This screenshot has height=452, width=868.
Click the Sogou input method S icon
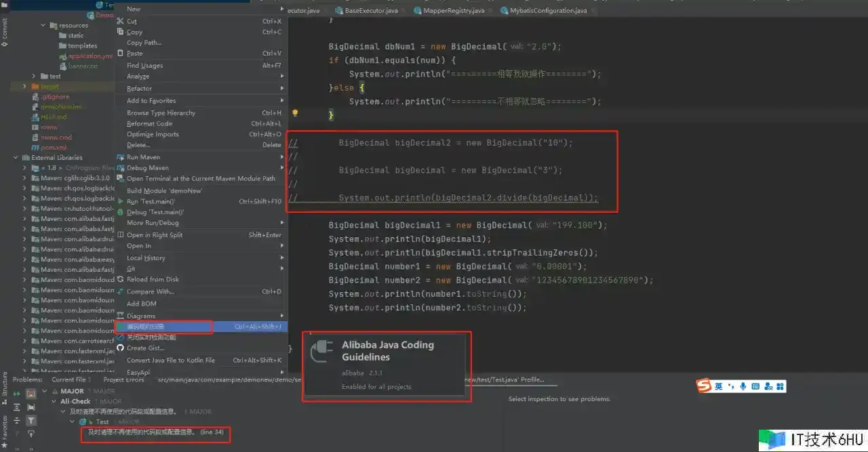(x=703, y=386)
